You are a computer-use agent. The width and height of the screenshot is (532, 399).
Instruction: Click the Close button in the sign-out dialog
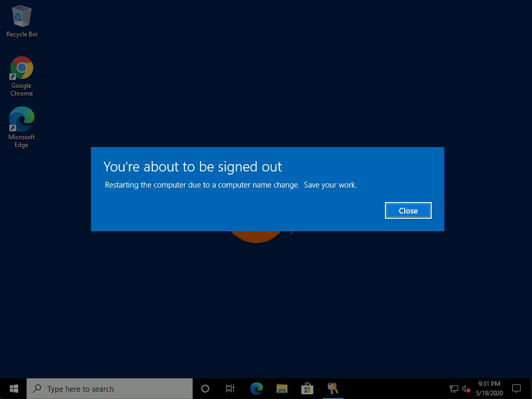(x=408, y=210)
